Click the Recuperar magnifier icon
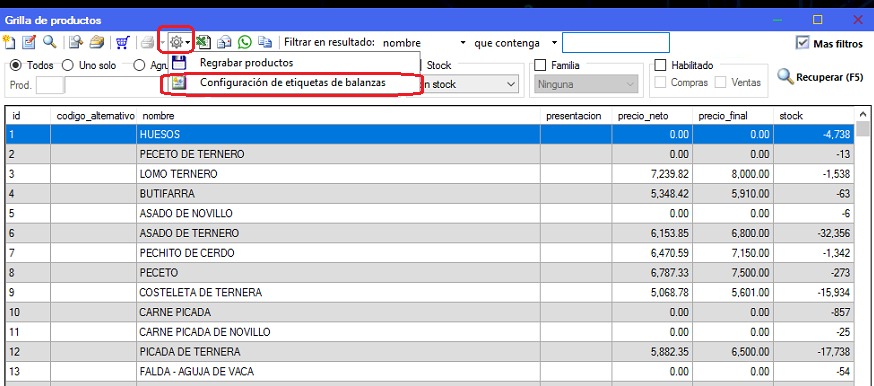 click(785, 76)
